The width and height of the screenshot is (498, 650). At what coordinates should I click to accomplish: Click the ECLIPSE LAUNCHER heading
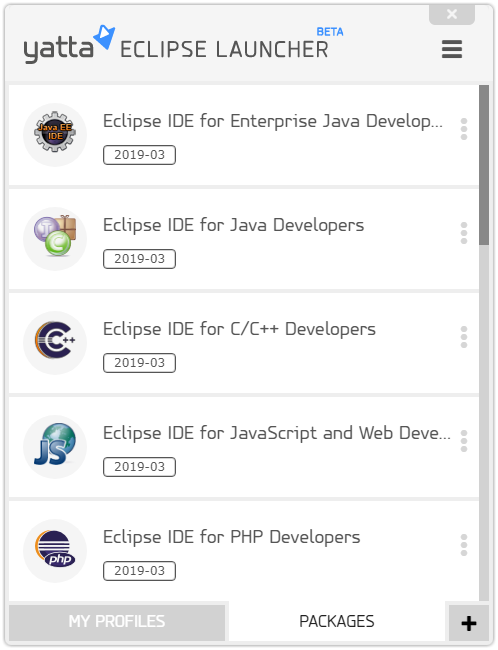(224, 50)
